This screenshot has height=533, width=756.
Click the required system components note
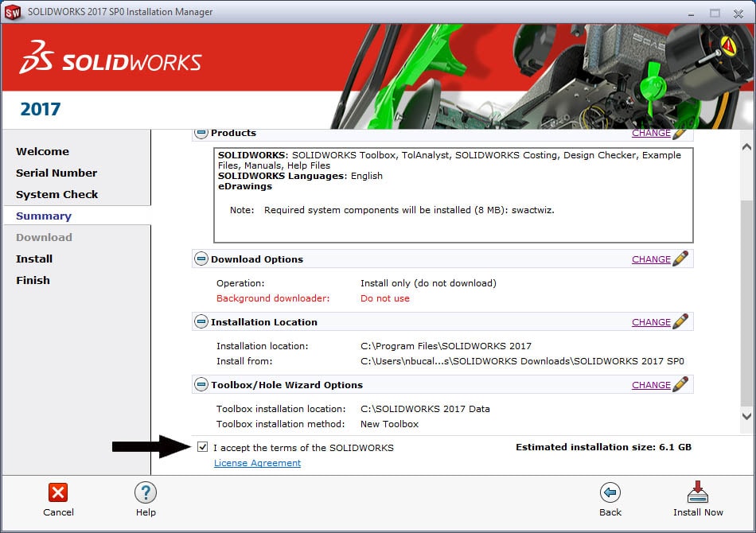[392, 210]
